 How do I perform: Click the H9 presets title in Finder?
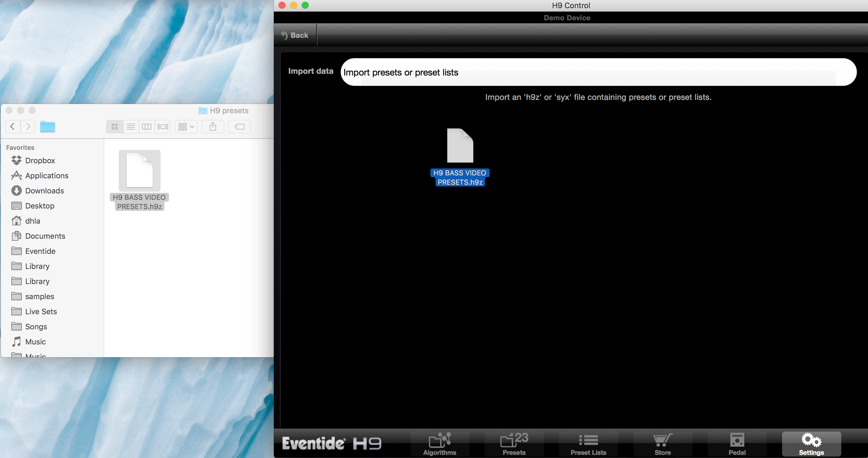coord(229,111)
